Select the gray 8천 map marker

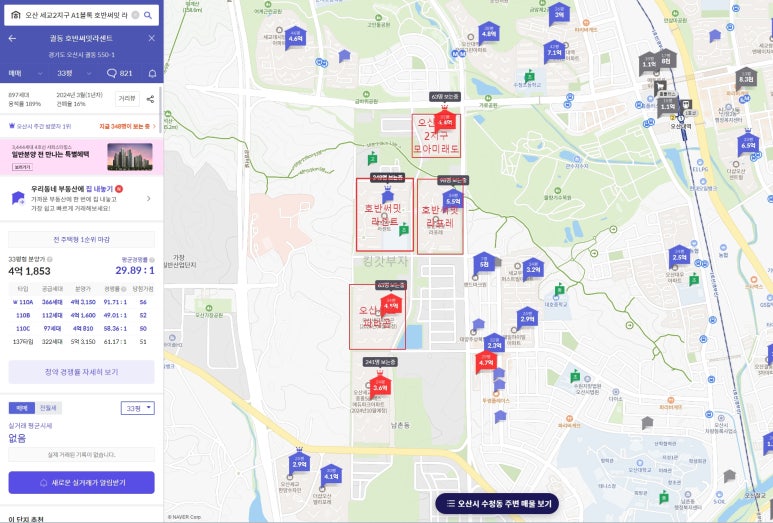666,61
